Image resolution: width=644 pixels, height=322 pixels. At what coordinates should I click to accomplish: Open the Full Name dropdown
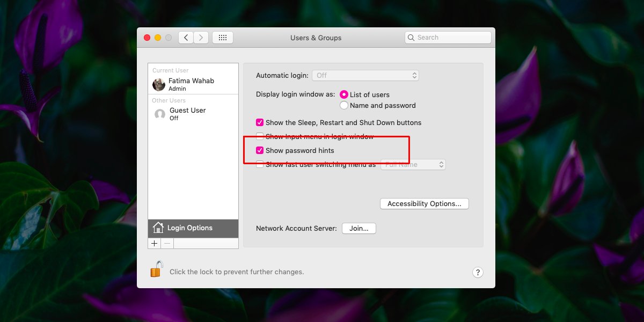413,164
